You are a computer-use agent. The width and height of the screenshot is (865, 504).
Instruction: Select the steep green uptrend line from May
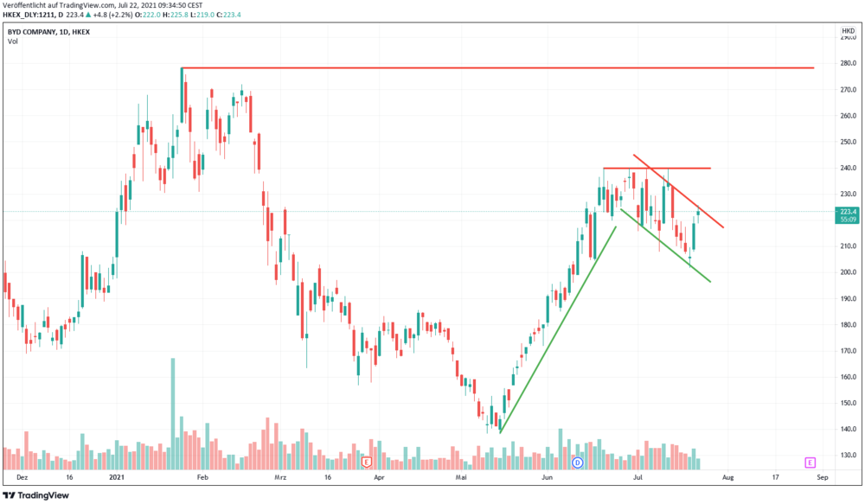click(558, 329)
